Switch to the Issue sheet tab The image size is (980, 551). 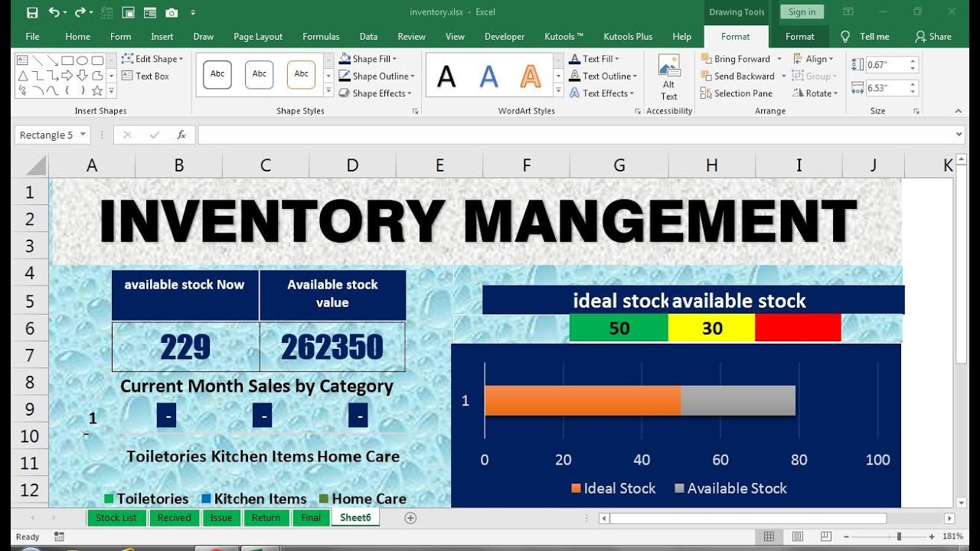pos(221,518)
